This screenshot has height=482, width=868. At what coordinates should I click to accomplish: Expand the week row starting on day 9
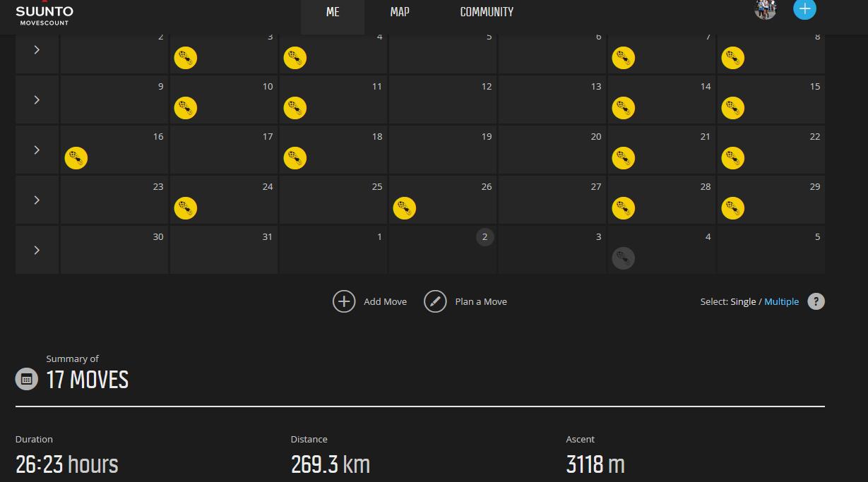(x=37, y=100)
